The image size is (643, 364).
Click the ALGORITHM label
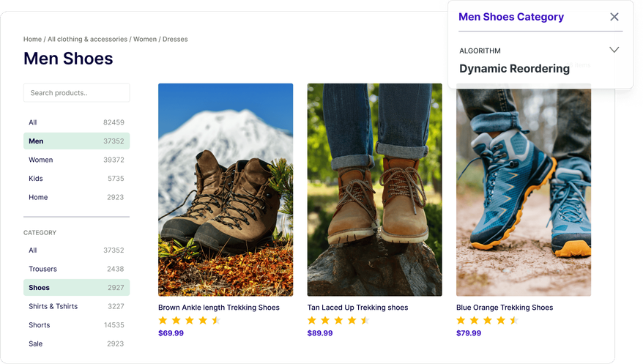click(480, 51)
